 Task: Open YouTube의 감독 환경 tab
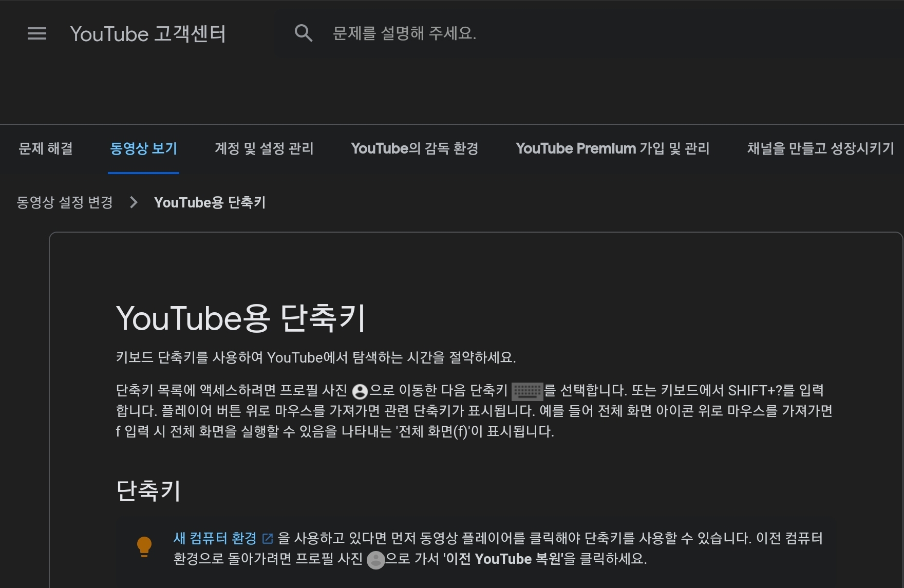[415, 148]
